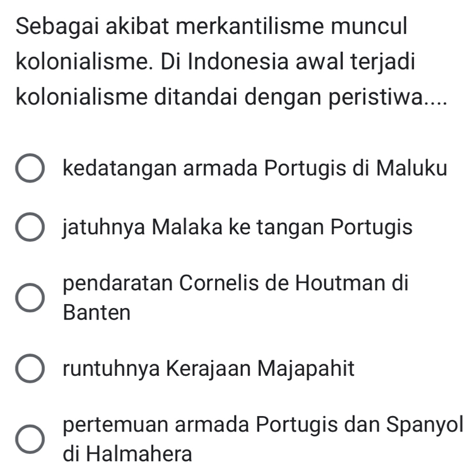Select radio button for kedatangan armada Portugis di Maluku
476x474 pixels.
pyautogui.click(x=30, y=170)
